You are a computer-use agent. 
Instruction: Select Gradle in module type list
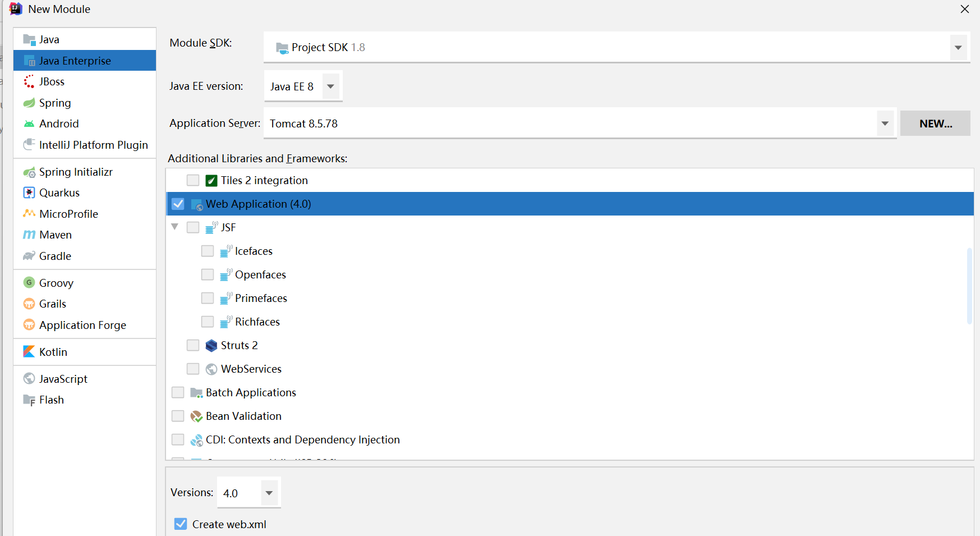click(85, 256)
